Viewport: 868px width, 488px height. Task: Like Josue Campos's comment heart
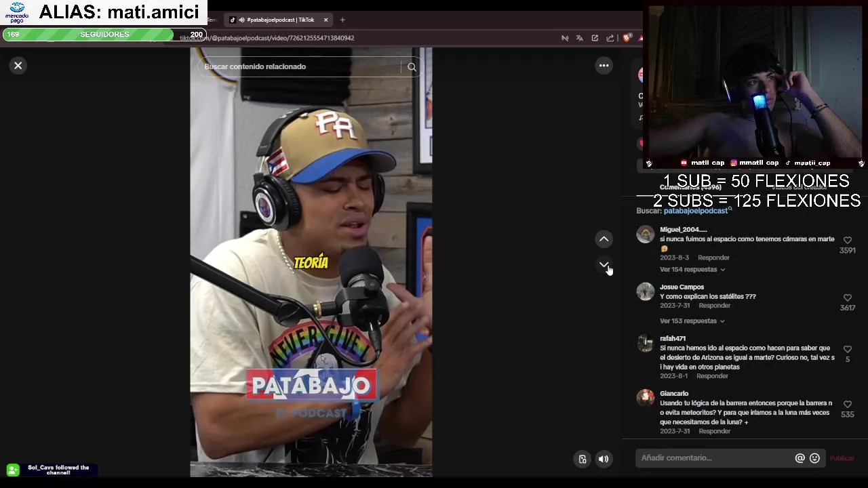[847, 298]
